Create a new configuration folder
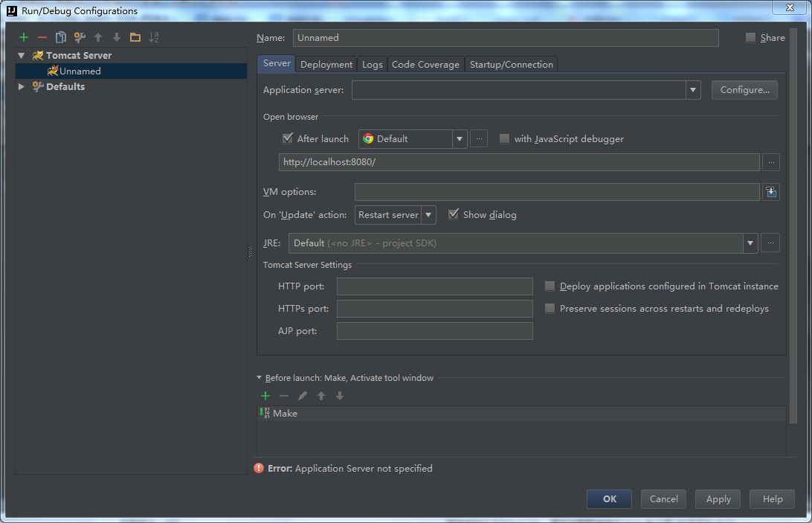 [x=135, y=37]
